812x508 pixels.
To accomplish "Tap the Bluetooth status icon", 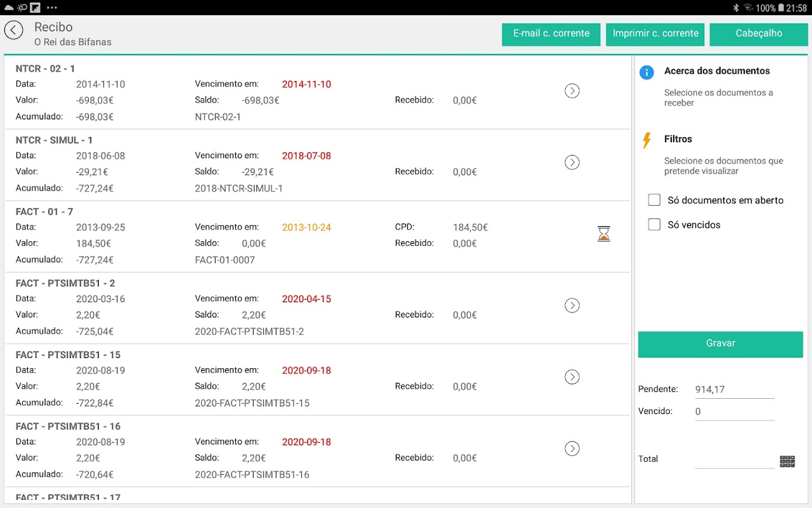I will (x=736, y=8).
